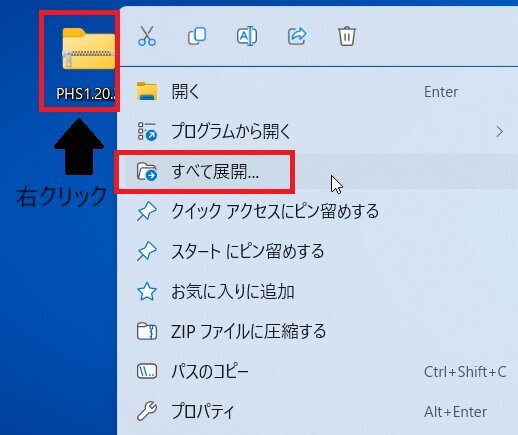Click the zip icon beside ZIP ファイルに圧縮する
This screenshot has width=518, height=435.
147,331
